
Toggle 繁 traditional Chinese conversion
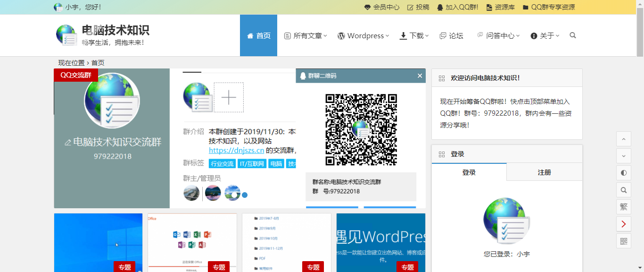click(624, 207)
